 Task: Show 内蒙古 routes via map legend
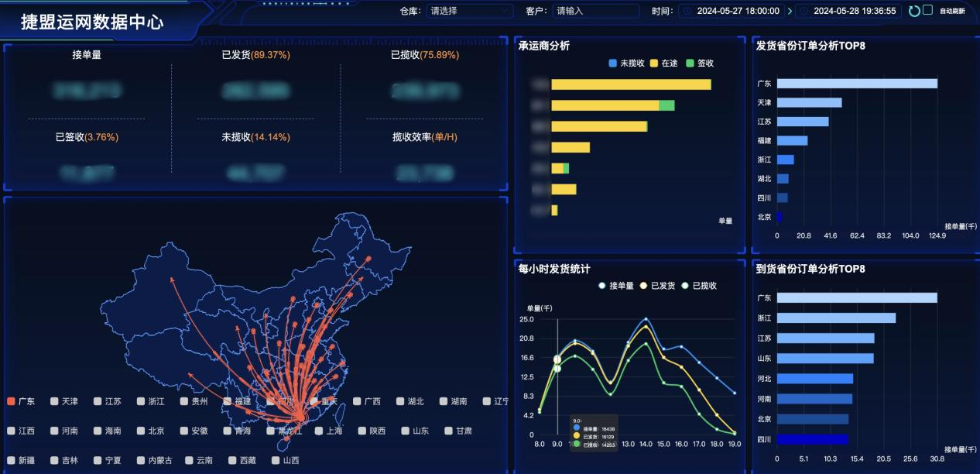pyautogui.click(x=154, y=460)
